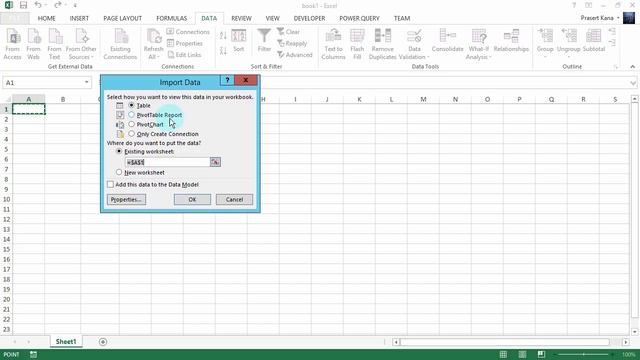Open Existing Connections

coord(120,44)
